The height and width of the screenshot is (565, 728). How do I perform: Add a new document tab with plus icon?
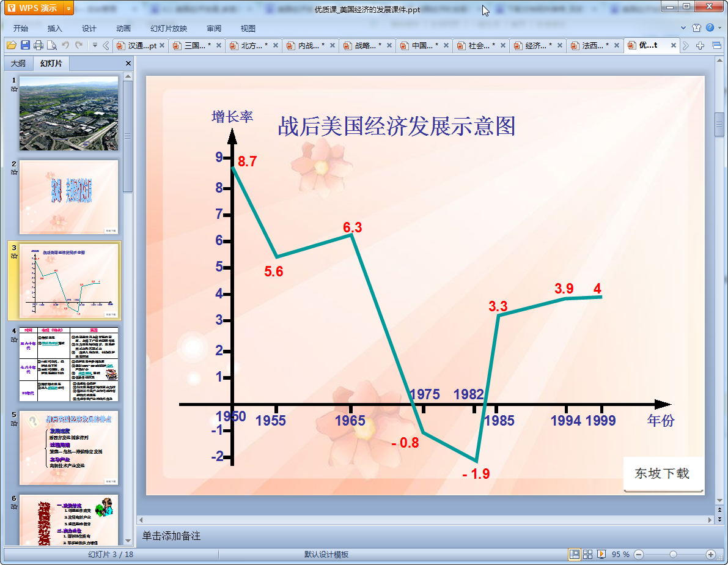pos(700,46)
